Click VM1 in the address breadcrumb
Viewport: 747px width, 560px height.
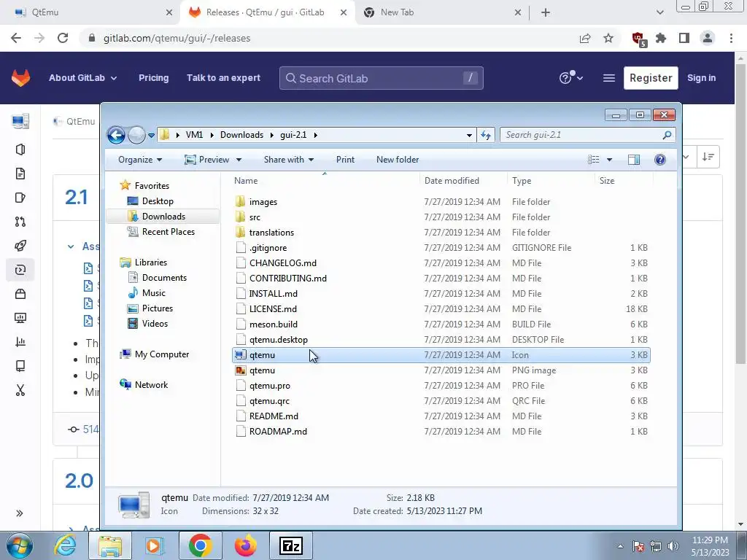click(194, 135)
